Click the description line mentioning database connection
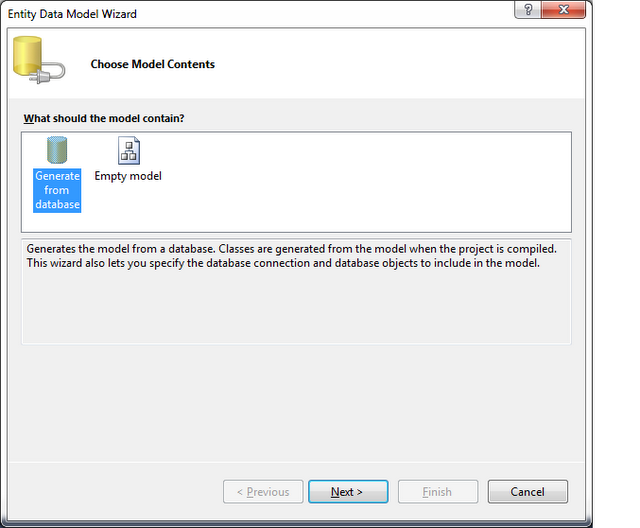Image resolution: width=640 pixels, height=528 pixels. [283, 263]
